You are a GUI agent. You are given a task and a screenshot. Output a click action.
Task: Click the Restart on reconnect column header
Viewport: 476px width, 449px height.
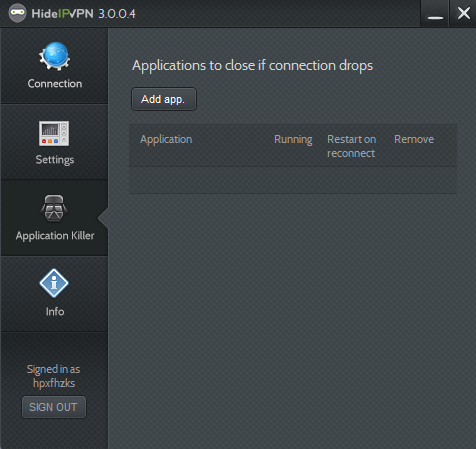(x=351, y=146)
